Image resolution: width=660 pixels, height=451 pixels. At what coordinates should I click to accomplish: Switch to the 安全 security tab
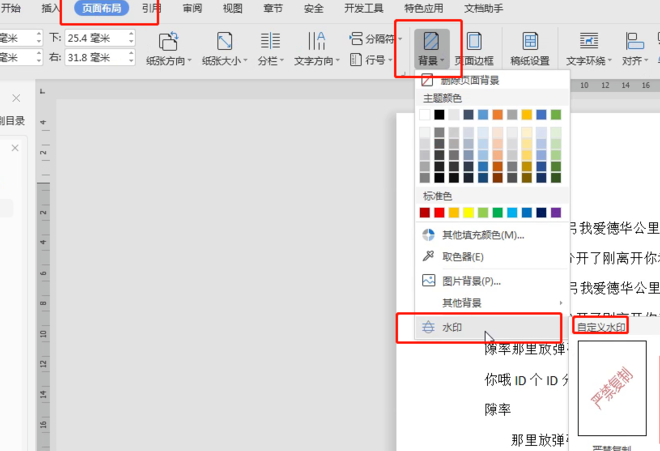click(314, 8)
